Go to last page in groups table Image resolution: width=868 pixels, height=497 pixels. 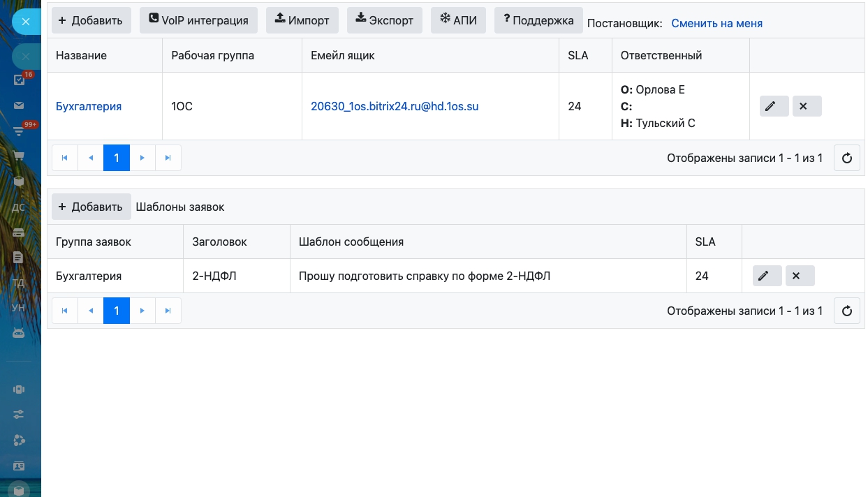(168, 158)
